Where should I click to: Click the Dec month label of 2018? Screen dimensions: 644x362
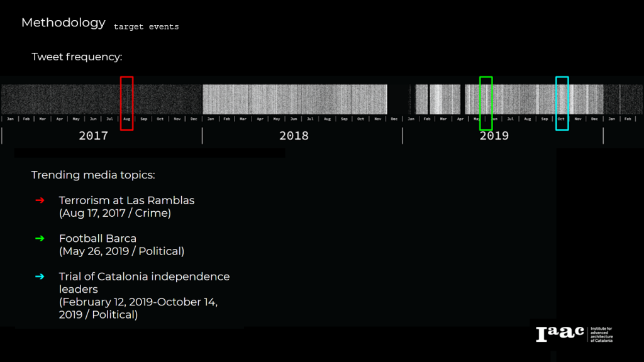pos(394,119)
